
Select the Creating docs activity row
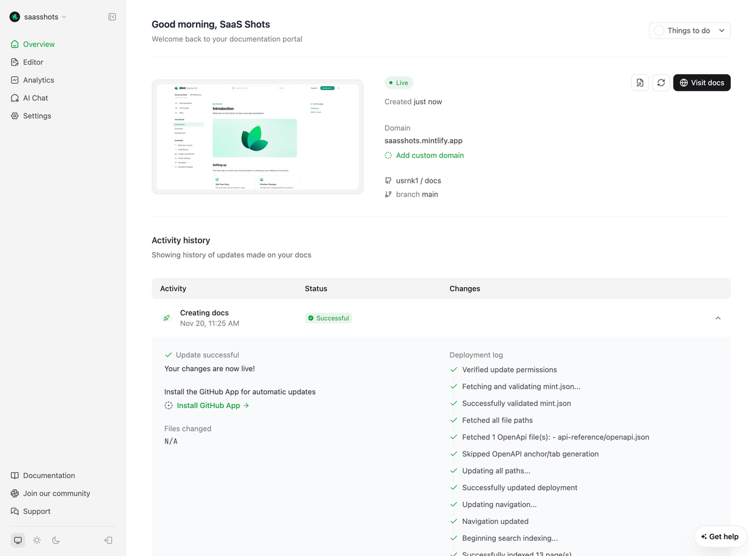point(441,318)
